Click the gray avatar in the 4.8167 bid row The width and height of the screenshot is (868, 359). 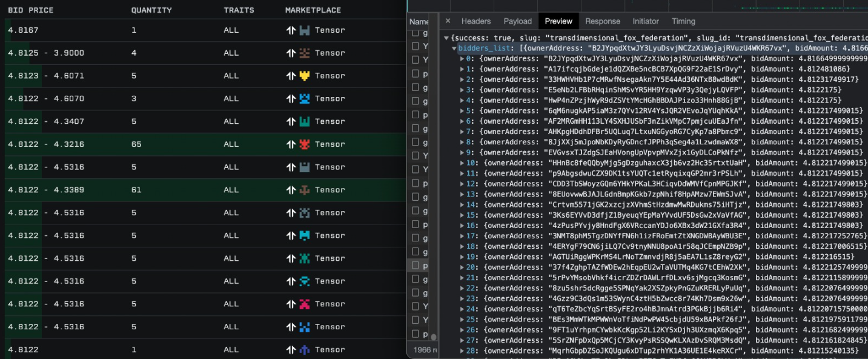tap(304, 30)
